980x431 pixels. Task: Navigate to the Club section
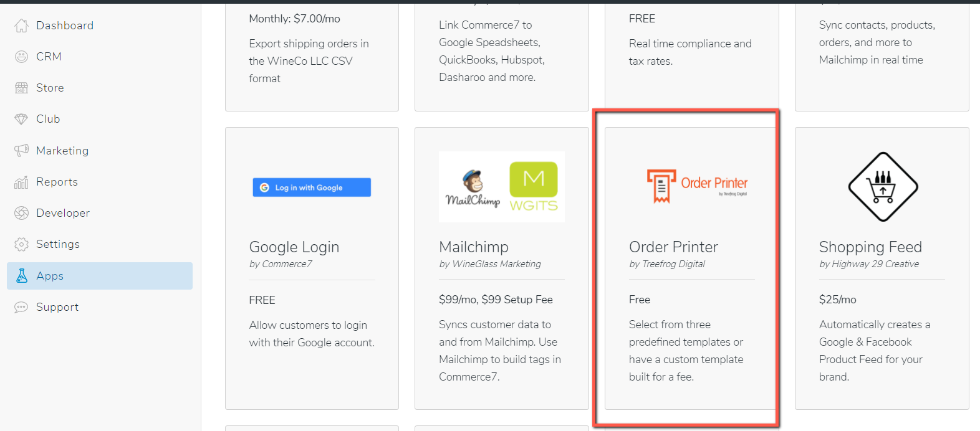(48, 119)
